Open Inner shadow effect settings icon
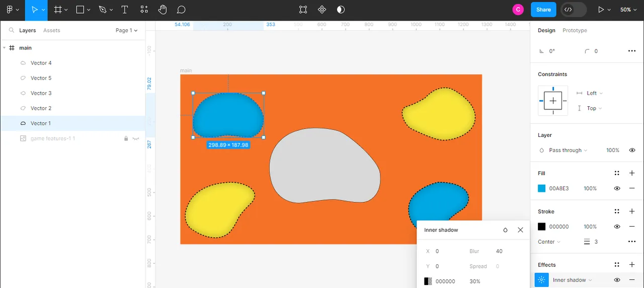 tap(541, 280)
